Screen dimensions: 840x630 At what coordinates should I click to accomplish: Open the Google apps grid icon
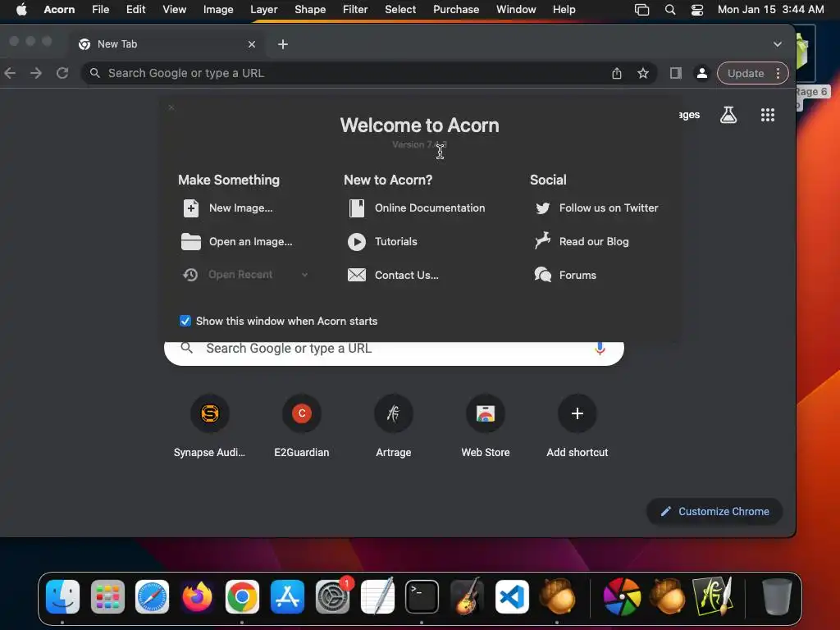768,115
